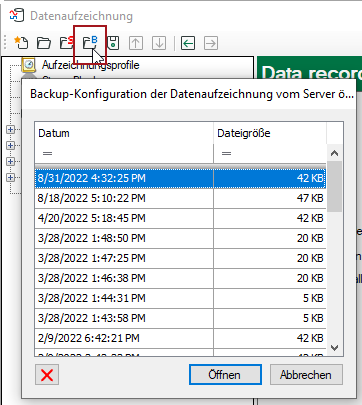
Task: Click the move up arrow toolbar icon
Action: tap(136, 43)
